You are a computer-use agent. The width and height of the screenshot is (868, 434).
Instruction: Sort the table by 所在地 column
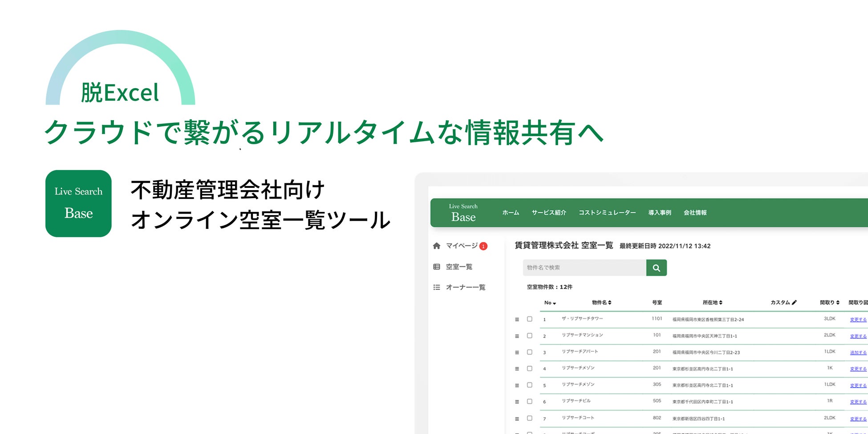[x=713, y=303]
